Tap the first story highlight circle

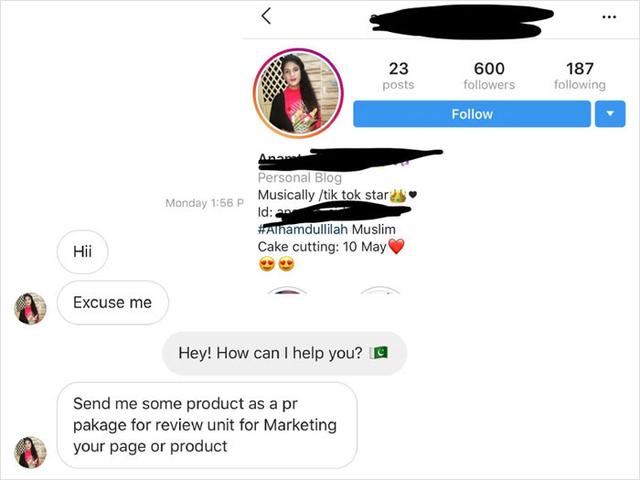287,290
